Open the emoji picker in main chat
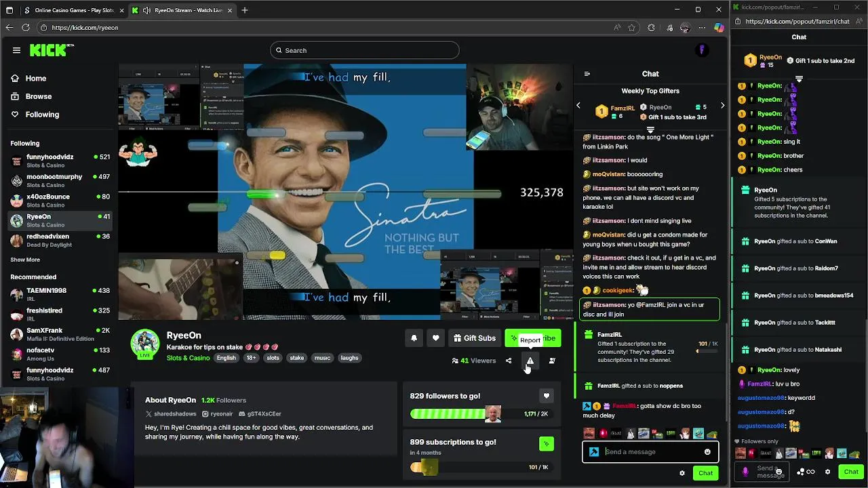Screen dimensions: 868x488 [x=707, y=452]
